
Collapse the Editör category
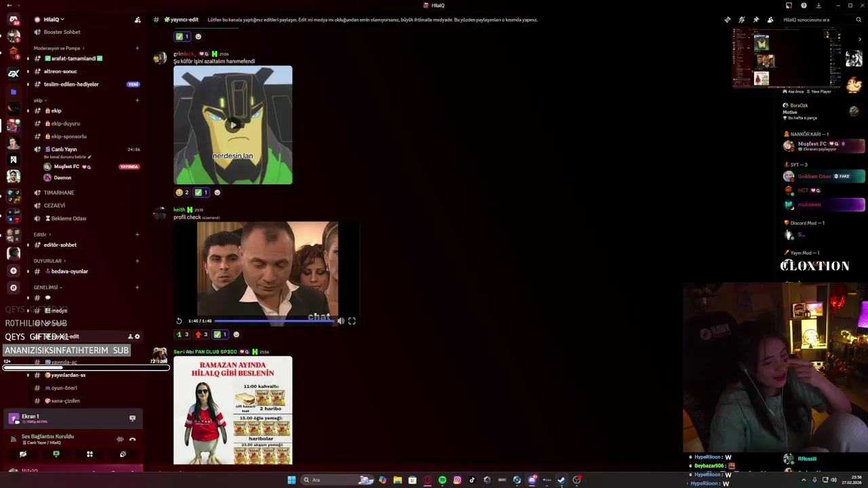tap(42, 235)
